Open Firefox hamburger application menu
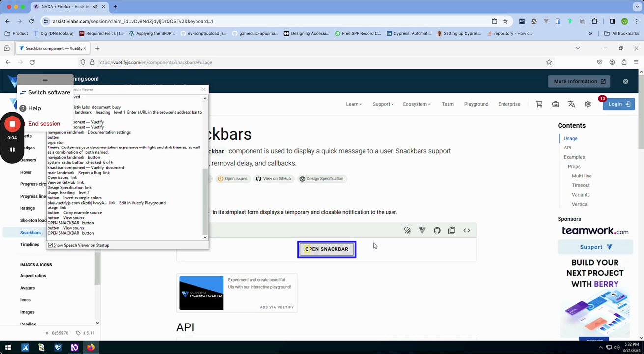Image resolution: width=644 pixels, height=354 pixels. (x=636, y=62)
